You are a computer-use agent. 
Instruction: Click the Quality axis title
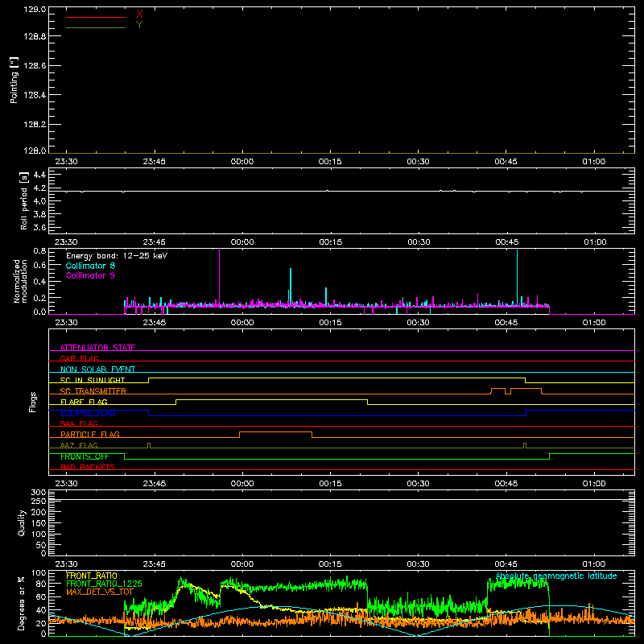tap(22, 522)
